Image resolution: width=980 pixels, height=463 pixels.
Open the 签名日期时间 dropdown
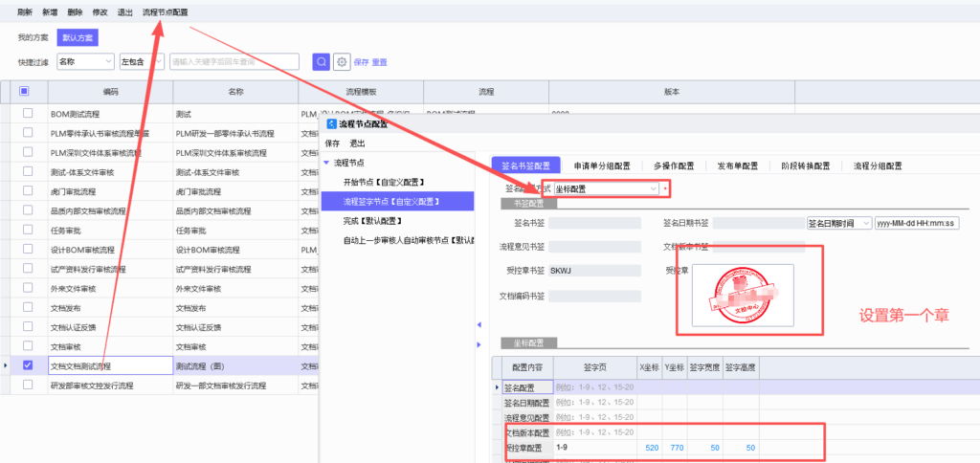coord(839,223)
